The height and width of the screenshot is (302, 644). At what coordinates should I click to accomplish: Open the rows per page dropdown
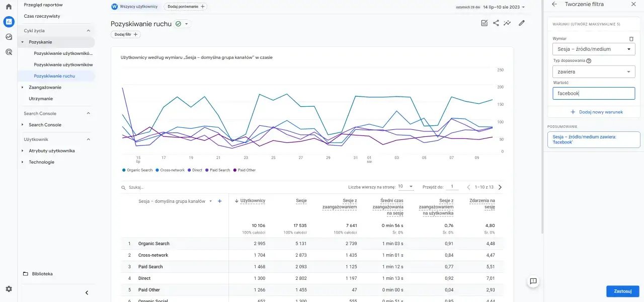pyautogui.click(x=406, y=186)
